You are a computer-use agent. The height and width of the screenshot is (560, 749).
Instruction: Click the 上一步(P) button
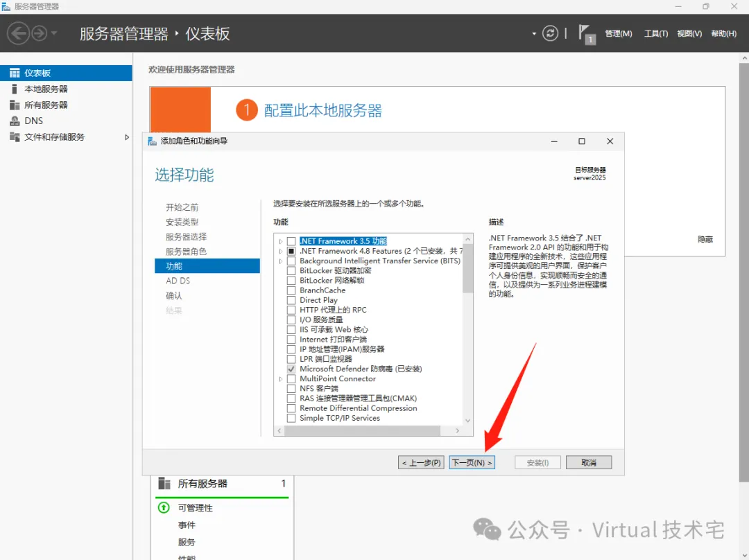point(422,462)
